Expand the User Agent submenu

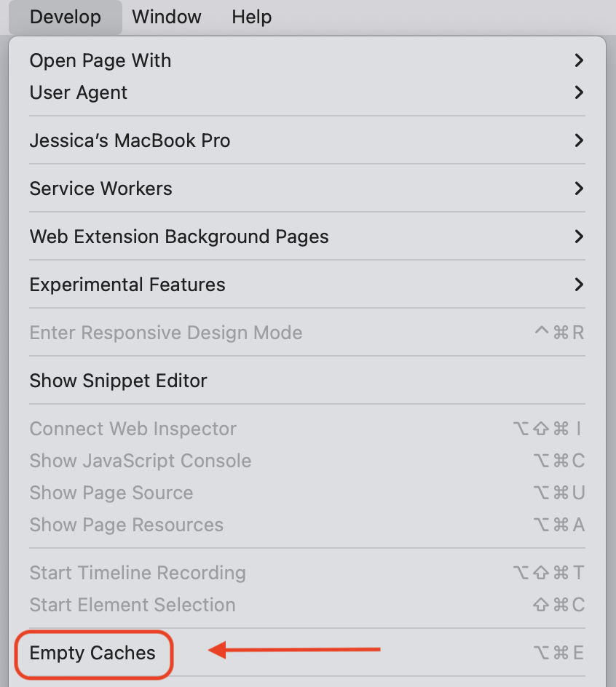pyautogui.click(x=78, y=92)
